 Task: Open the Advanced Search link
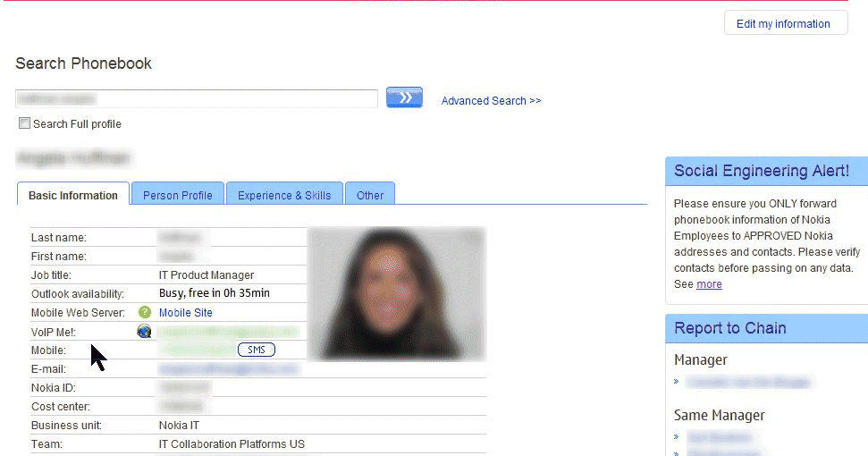pyautogui.click(x=491, y=101)
